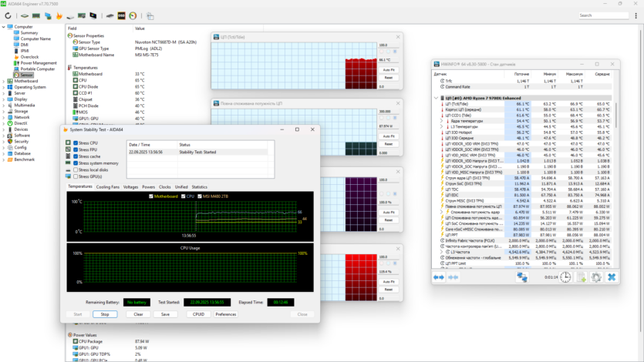Screen dimensions: 644x362
Task: Click the CPUID button
Action: (x=198, y=314)
